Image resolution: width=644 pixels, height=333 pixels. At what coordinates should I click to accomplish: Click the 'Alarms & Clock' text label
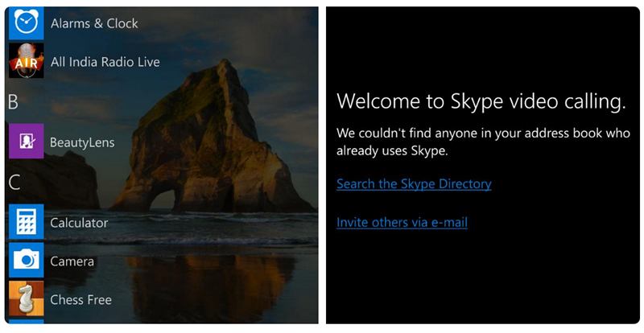94,23
